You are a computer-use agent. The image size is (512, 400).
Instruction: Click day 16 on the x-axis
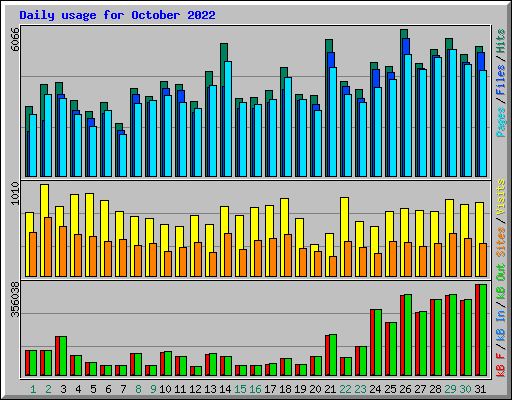coord(255,389)
